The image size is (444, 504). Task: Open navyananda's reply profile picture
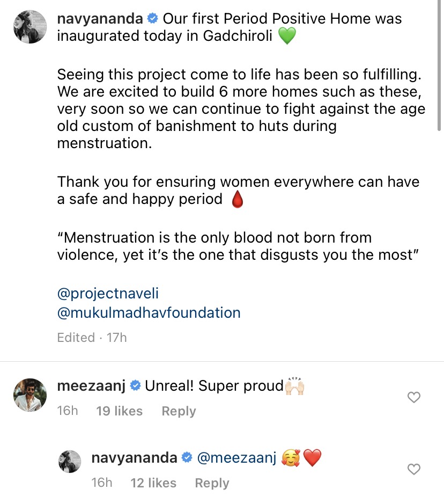(69, 461)
